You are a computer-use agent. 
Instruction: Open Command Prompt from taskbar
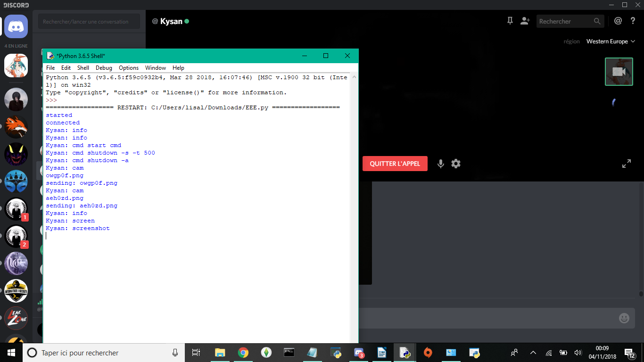289,353
